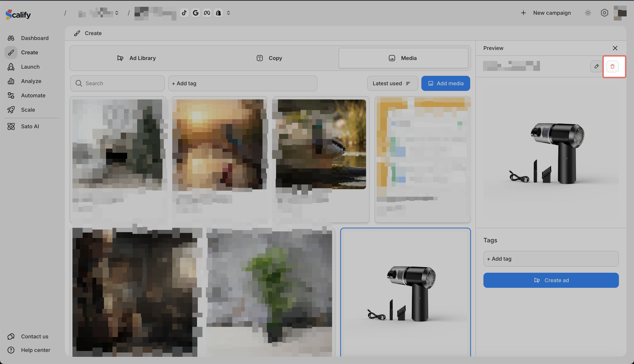Screen dimensions: 634x364
Task: Switch to the Copy tab
Action: (x=269, y=58)
